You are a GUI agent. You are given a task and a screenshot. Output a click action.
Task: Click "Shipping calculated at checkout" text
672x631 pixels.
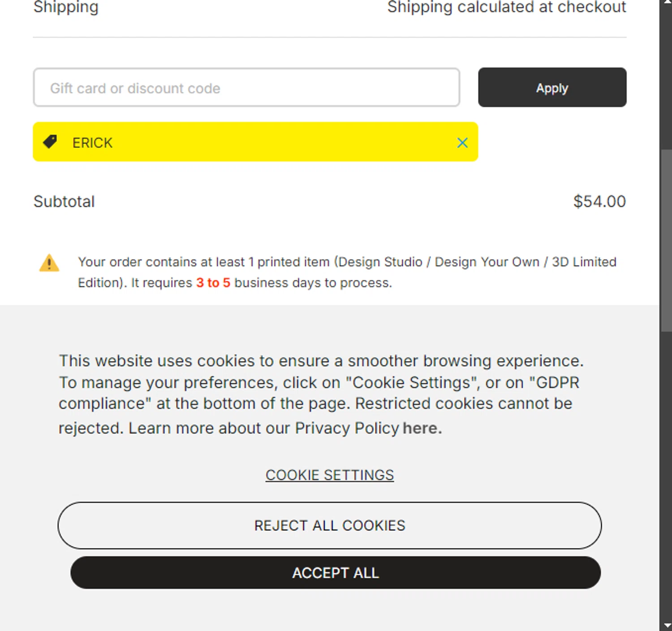pyautogui.click(x=506, y=7)
